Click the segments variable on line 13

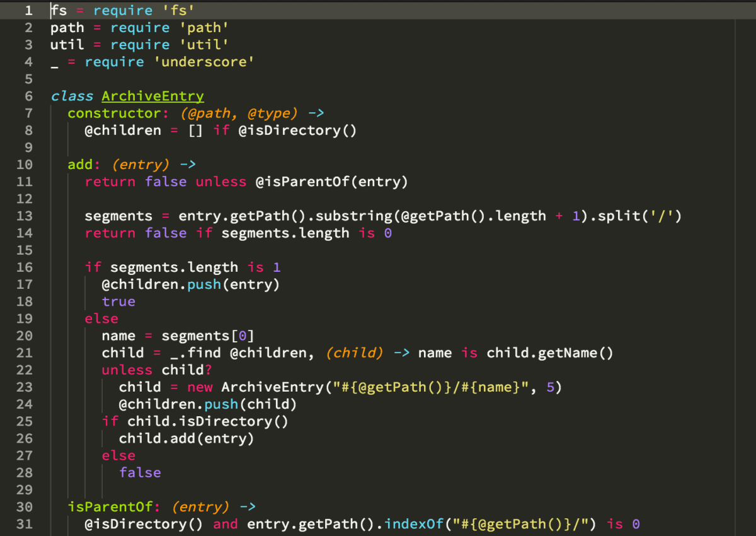click(x=118, y=216)
